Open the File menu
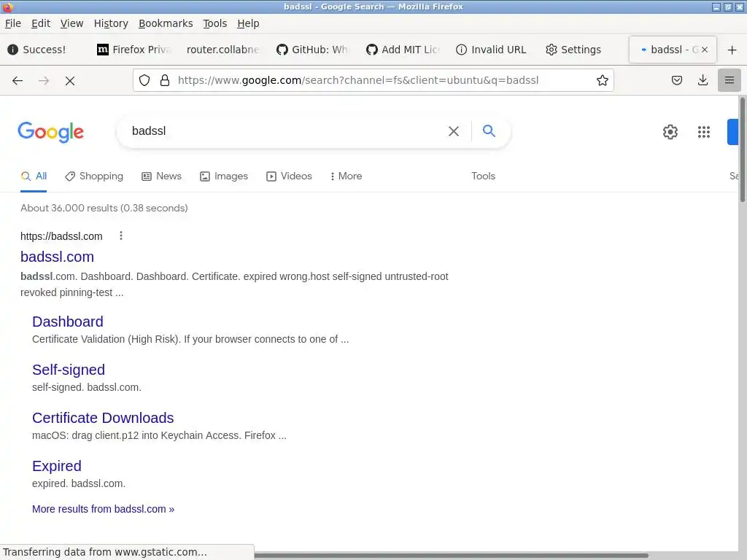 pos(13,23)
